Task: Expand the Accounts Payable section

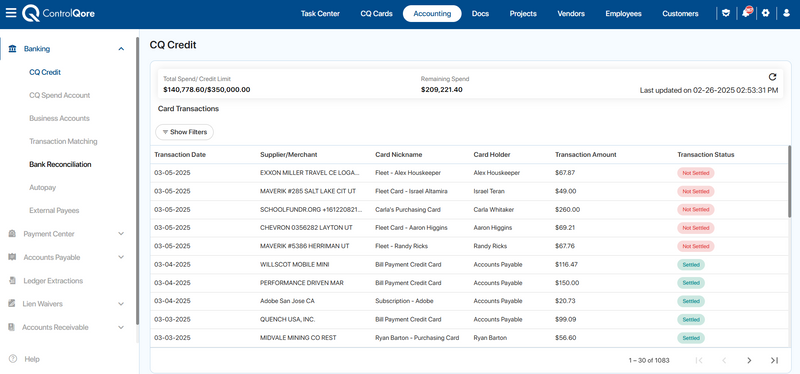Action: click(121, 257)
